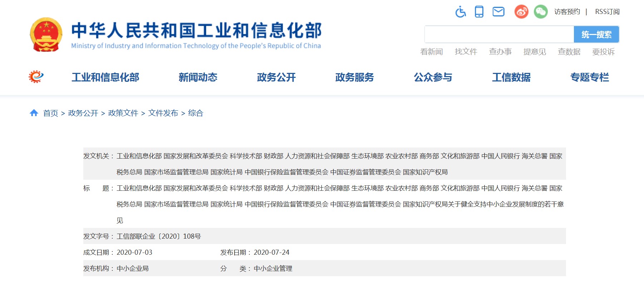Image resolution: width=644 pixels, height=289 pixels.
Task: Open the 公众参与 nav menu
Action: (x=433, y=77)
